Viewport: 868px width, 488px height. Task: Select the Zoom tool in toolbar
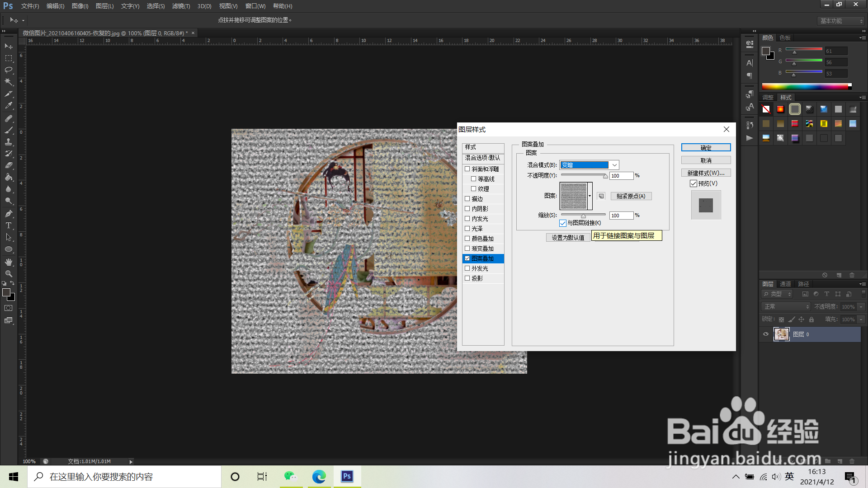tap(9, 274)
